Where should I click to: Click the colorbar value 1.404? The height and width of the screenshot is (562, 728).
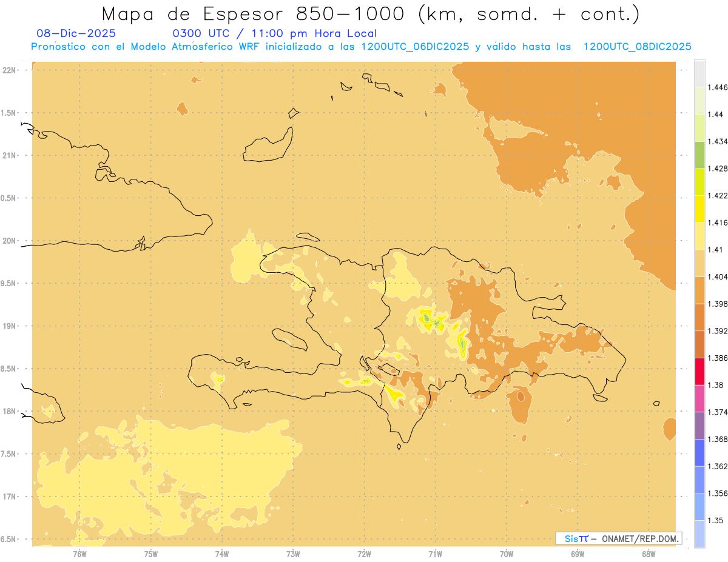[718, 276]
